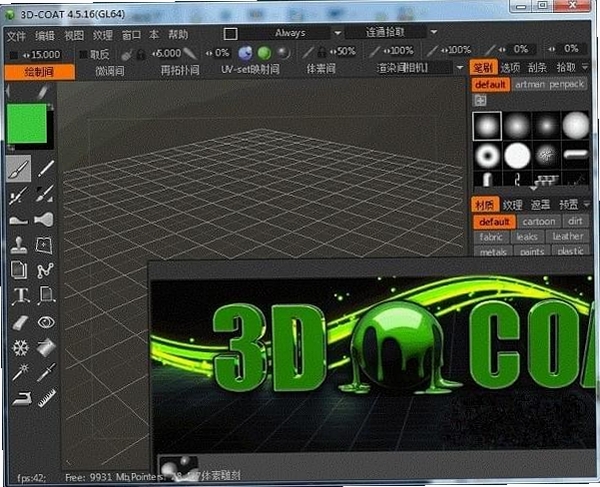
Task: Select the transform image tool beside stamp
Action: (44, 245)
